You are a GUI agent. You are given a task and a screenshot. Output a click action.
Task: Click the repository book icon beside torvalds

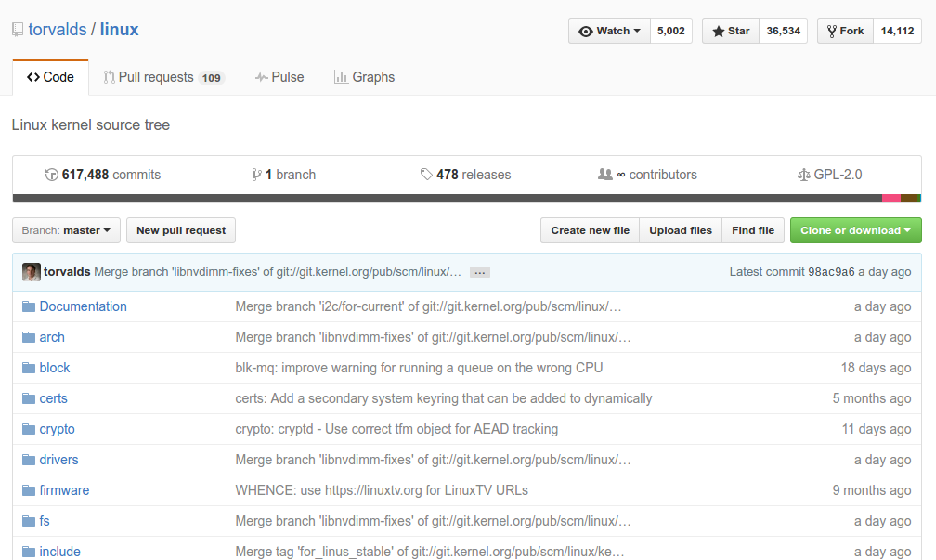point(18,30)
